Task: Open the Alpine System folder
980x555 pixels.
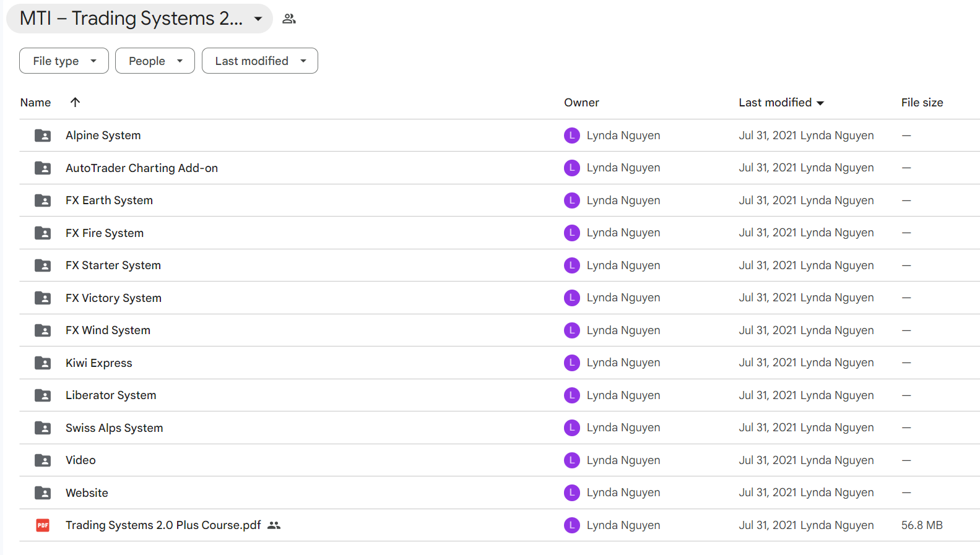Action: point(103,136)
